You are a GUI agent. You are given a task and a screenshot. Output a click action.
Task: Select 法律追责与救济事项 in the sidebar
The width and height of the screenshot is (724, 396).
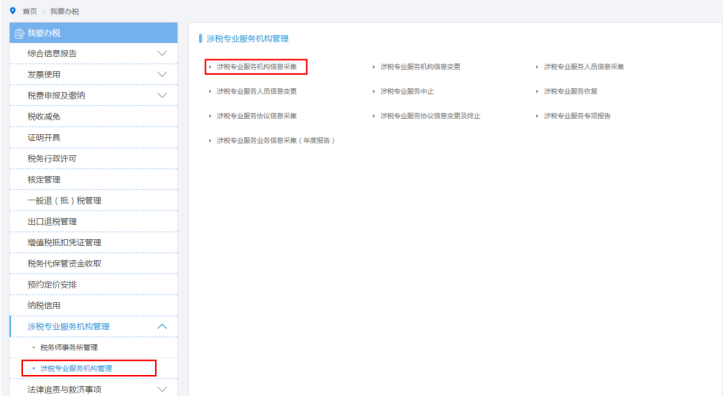click(94, 389)
